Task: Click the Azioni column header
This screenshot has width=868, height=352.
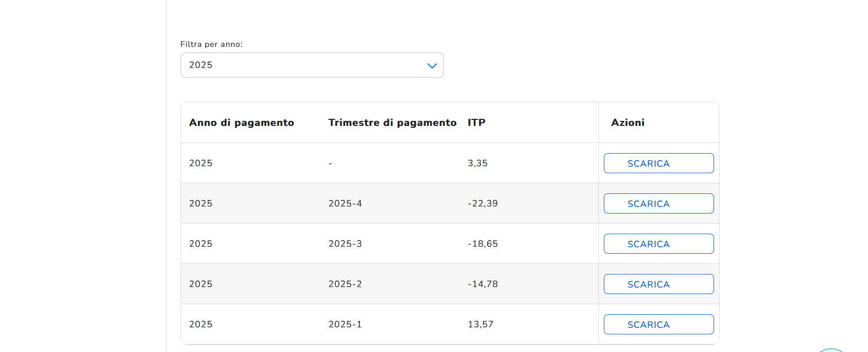Action: point(627,122)
